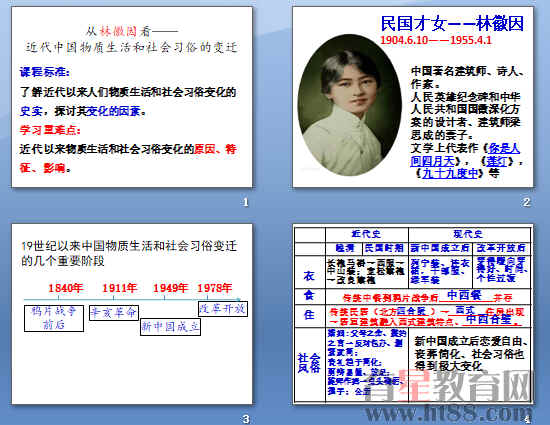Viewport: 550px width, 425px height.
Task: Click the 1840年 timeline marker
Action: 66,288
